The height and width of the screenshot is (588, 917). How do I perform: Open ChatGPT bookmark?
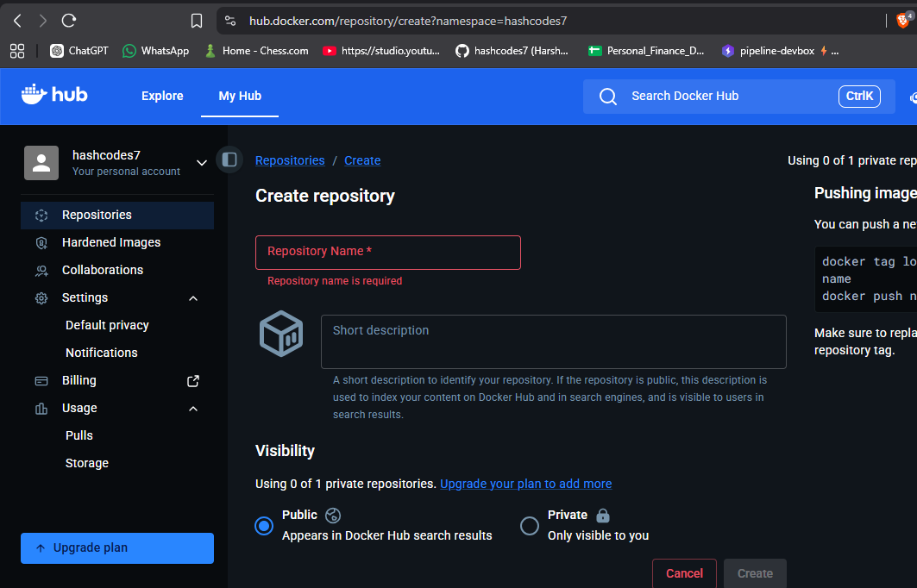click(x=79, y=51)
